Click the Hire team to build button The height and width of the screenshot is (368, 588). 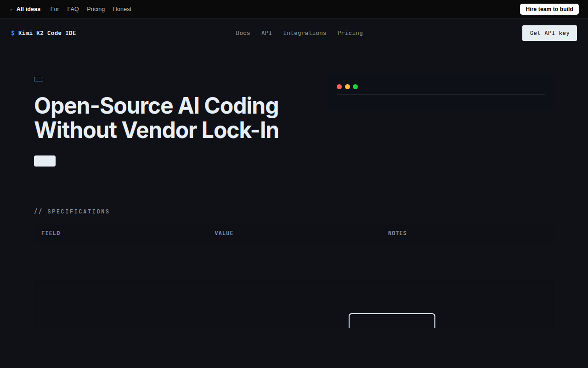click(549, 9)
